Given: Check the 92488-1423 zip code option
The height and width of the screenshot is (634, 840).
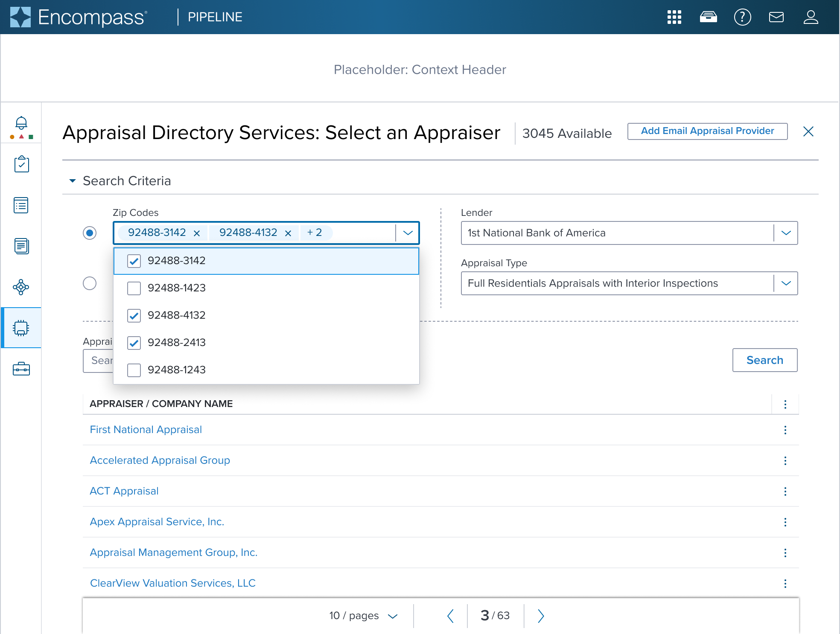Looking at the screenshot, I should pos(134,288).
